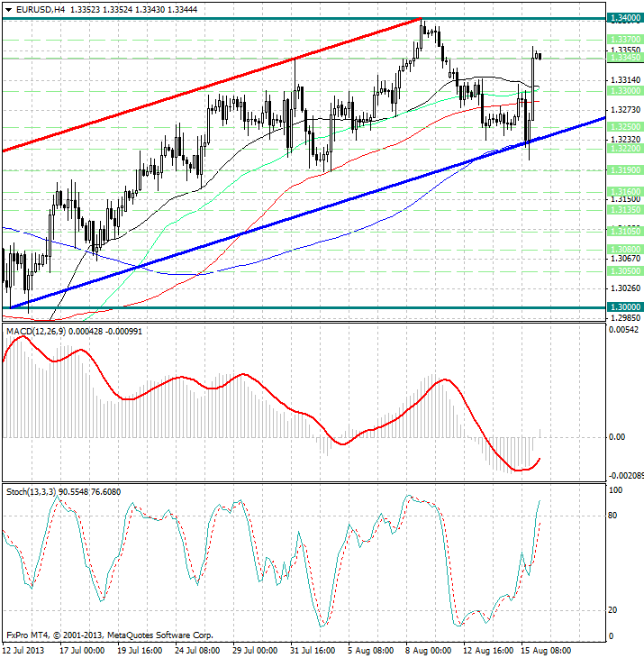Click the Stochastic 20 level scale label
Screen dimensions: 644x658
[x=612, y=609]
